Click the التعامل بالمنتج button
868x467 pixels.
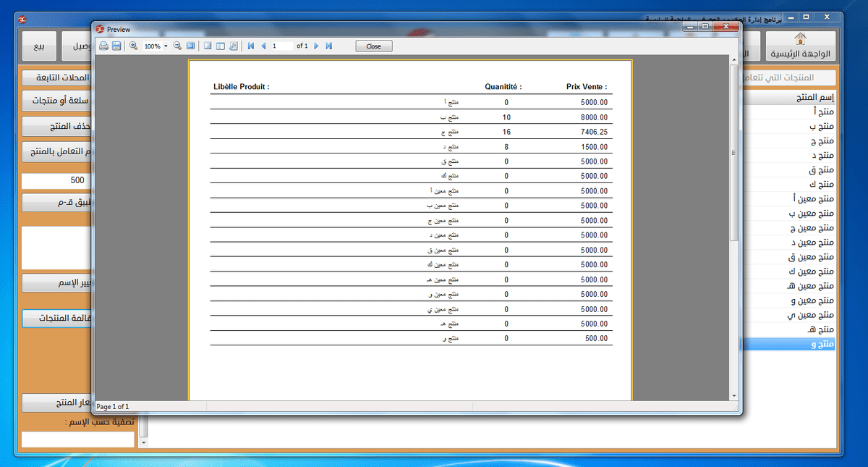click(x=56, y=152)
